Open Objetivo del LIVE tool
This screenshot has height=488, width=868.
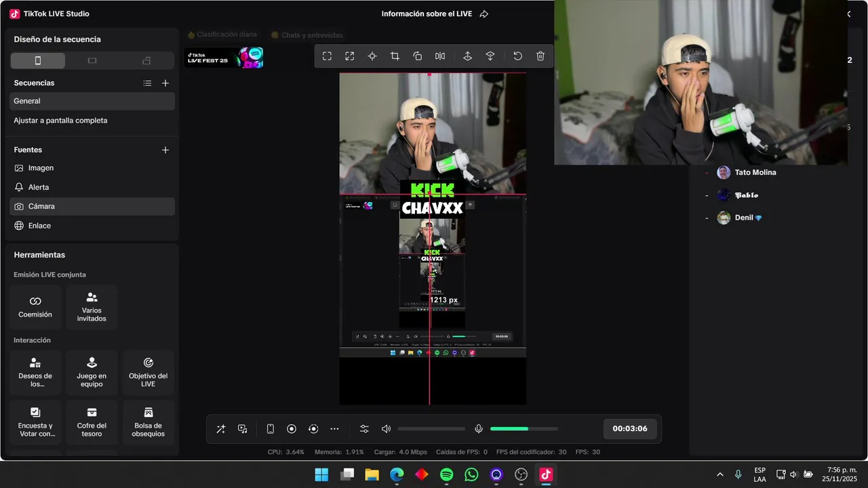click(149, 373)
